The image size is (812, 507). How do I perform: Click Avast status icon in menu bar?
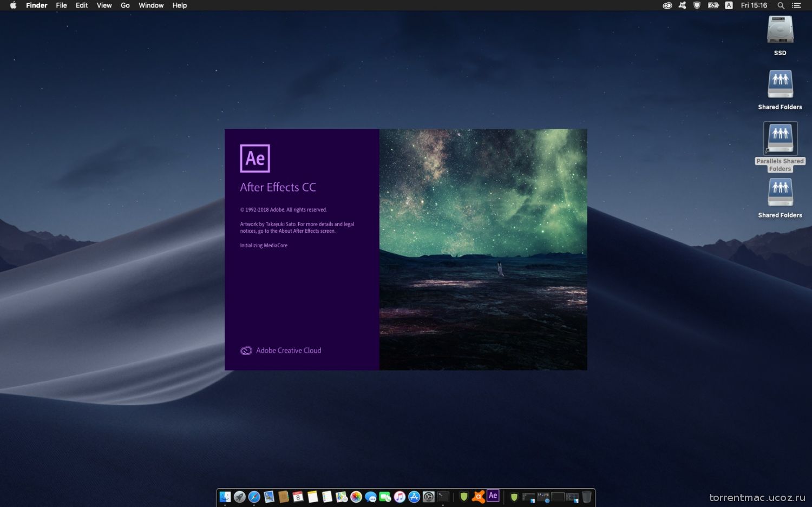pyautogui.click(x=682, y=5)
